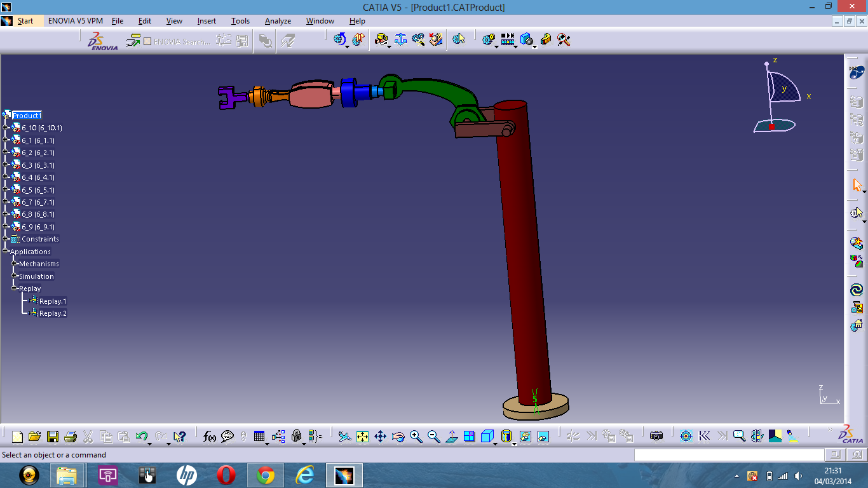Open the Tools menu

(240, 21)
